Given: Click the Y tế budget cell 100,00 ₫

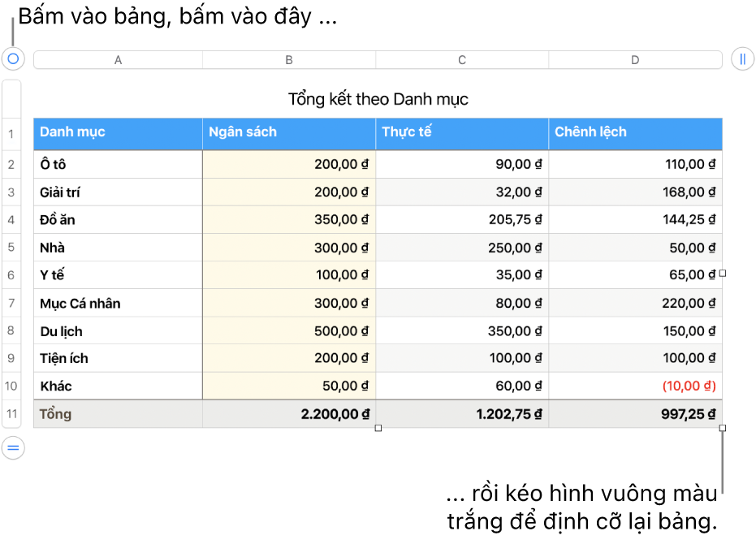Looking at the screenshot, I should tap(289, 275).
